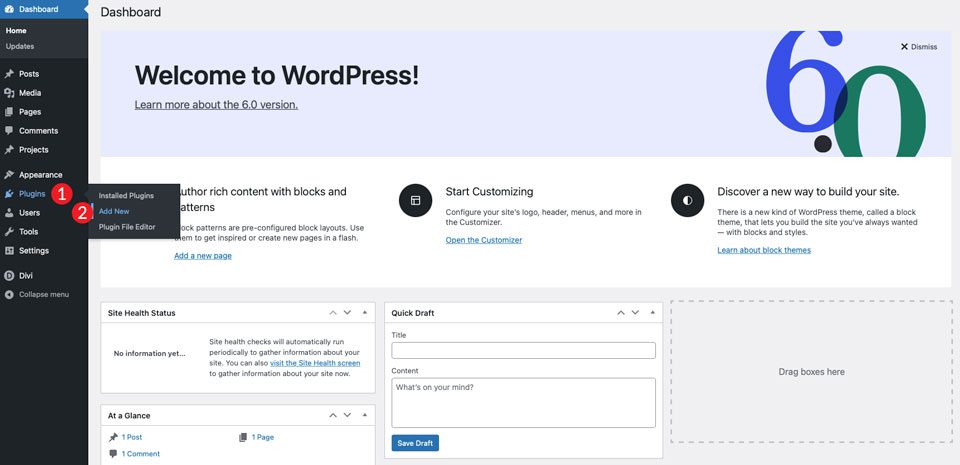Click the Users person icon
The height and width of the screenshot is (465, 960).
(9, 213)
